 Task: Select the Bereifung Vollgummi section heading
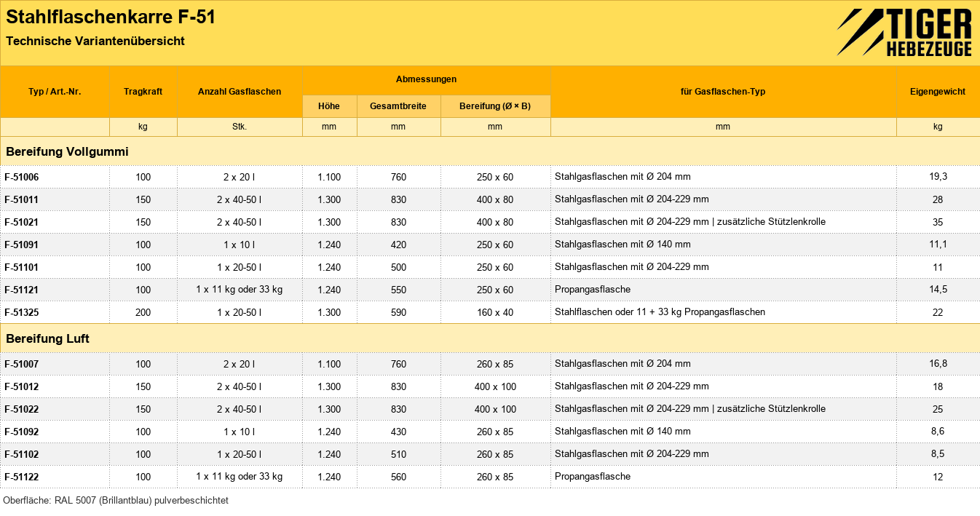click(x=67, y=152)
